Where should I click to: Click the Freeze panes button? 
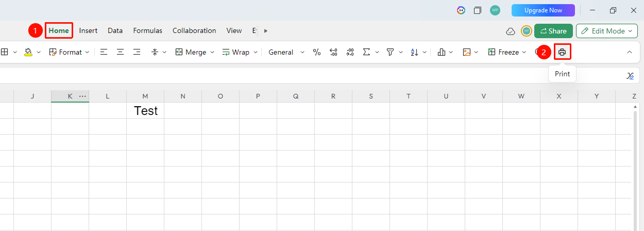[503, 52]
